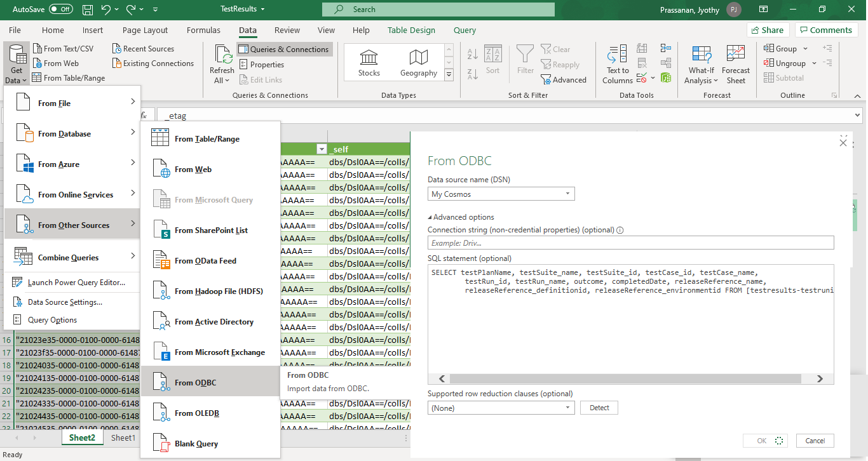Viewport: 868px width, 461px height.
Task: Click the Refresh All icon
Action: click(x=222, y=65)
